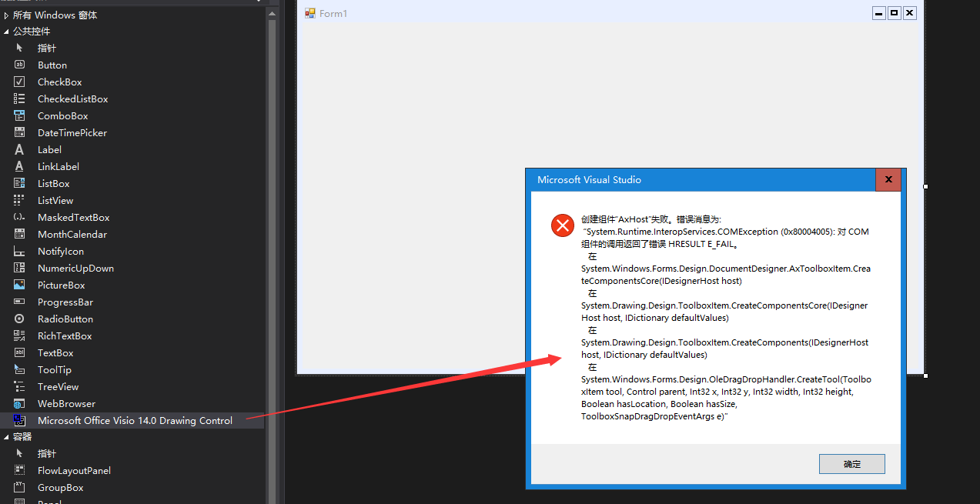Screen dimensions: 980x504
Task: Expand the 所有 Windows 窗体 toolbox group
Action: (x=6, y=15)
